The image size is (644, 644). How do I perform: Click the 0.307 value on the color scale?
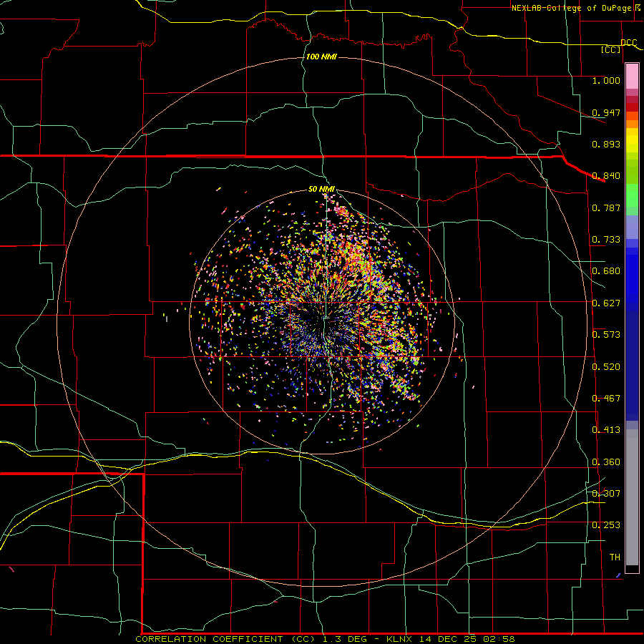pos(606,494)
